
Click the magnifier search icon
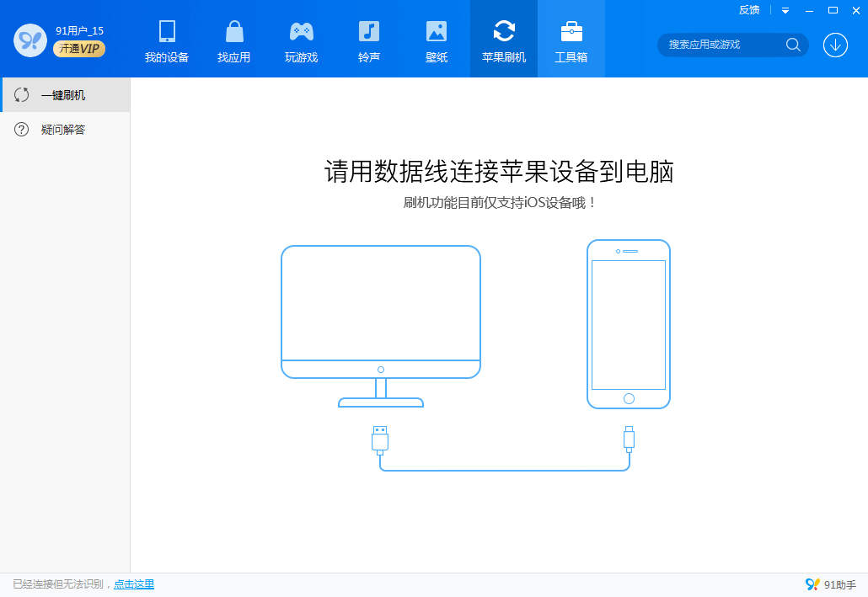[793, 45]
